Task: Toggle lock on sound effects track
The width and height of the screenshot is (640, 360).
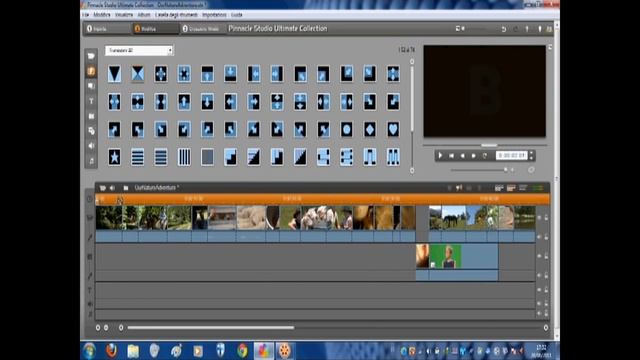Action: point(546,304)
